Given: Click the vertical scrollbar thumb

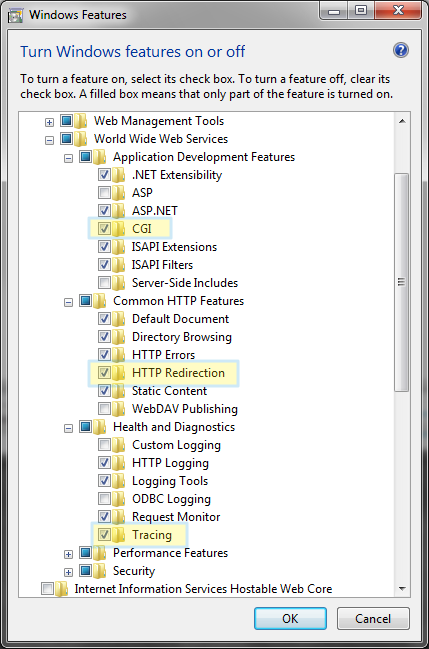Looking at the screenshot, I should click(x=402, y=282).
